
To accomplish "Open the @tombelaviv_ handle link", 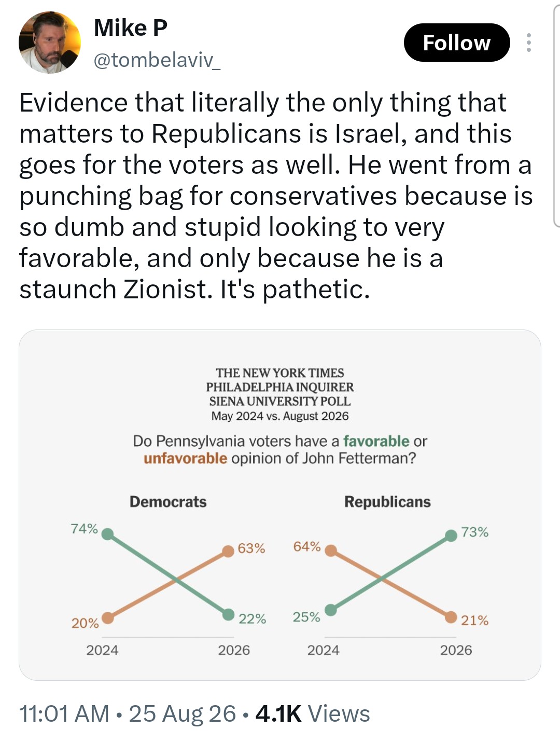I will (157, 60).
